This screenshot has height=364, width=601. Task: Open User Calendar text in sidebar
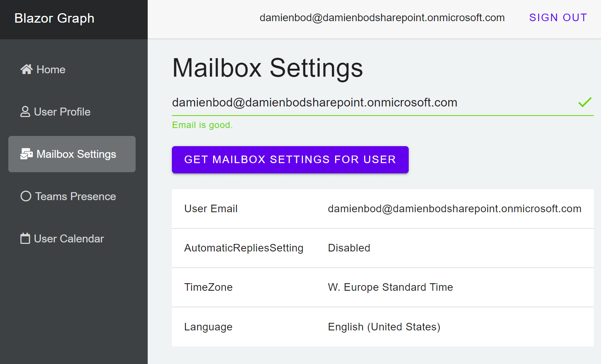click(69, 239)
